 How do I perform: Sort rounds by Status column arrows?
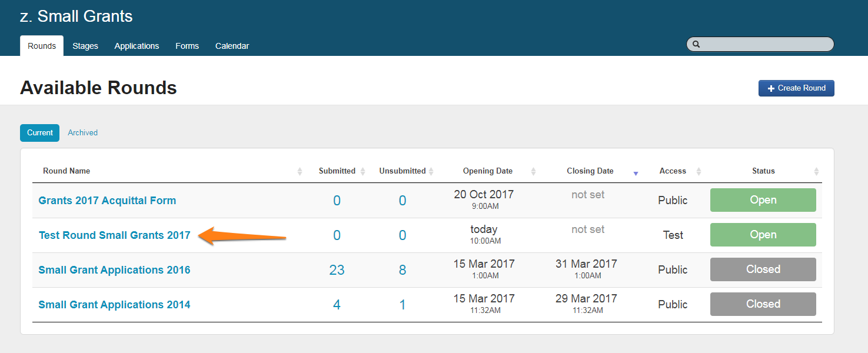[x=816, y=171]
